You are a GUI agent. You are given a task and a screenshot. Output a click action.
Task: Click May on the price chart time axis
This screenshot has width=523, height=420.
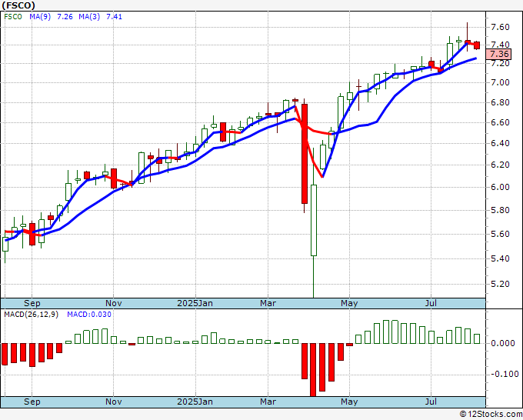[349, 303]
